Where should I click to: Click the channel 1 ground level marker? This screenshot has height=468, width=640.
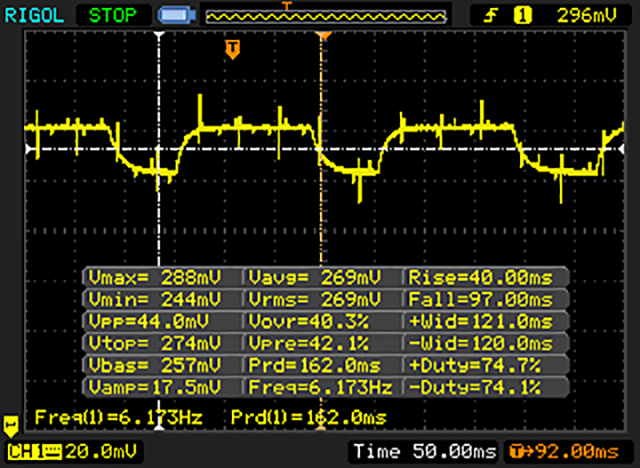click(x=11, y=426)
